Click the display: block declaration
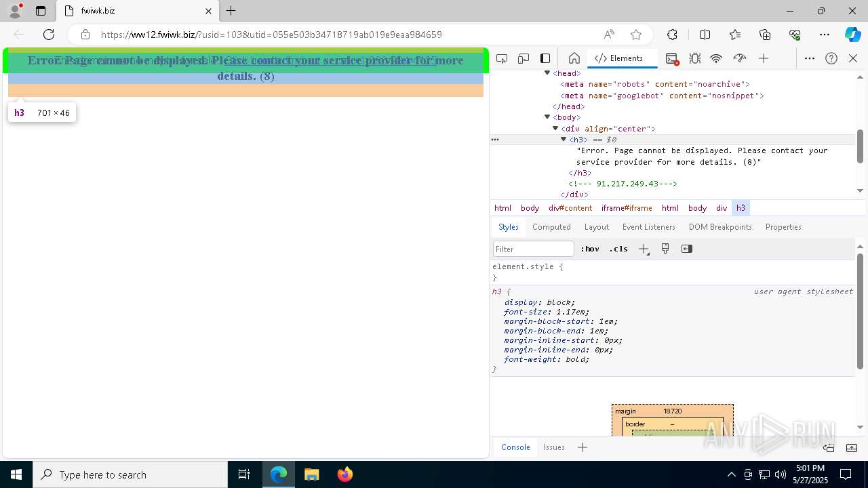This screenshot has width=868, height=488. coord(539,302)
